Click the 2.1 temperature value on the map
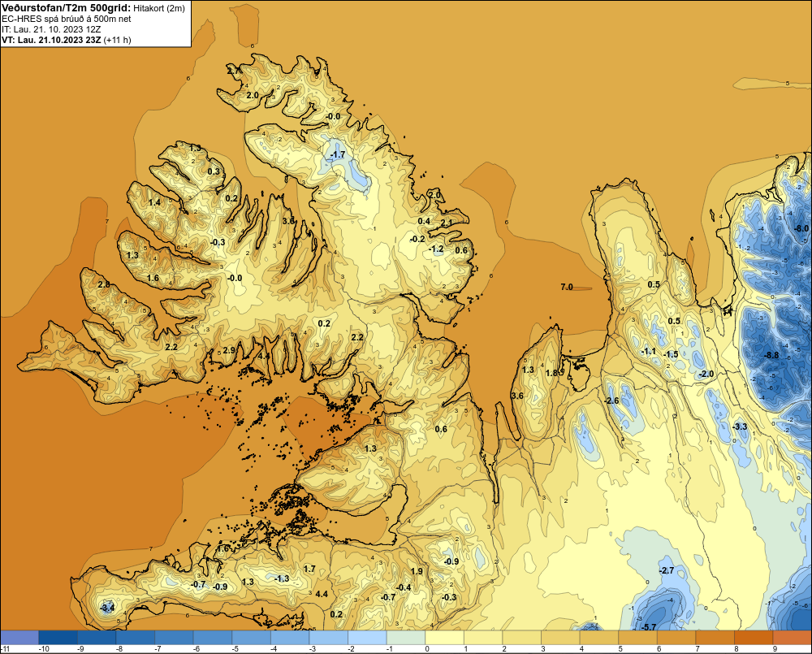 point(447,223)
